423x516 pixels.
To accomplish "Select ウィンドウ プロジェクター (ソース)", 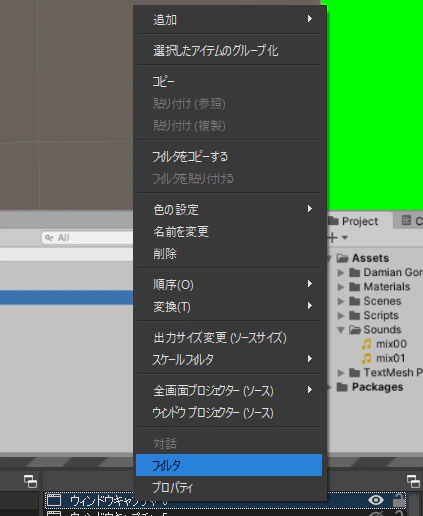I will [x=229, y=412].
